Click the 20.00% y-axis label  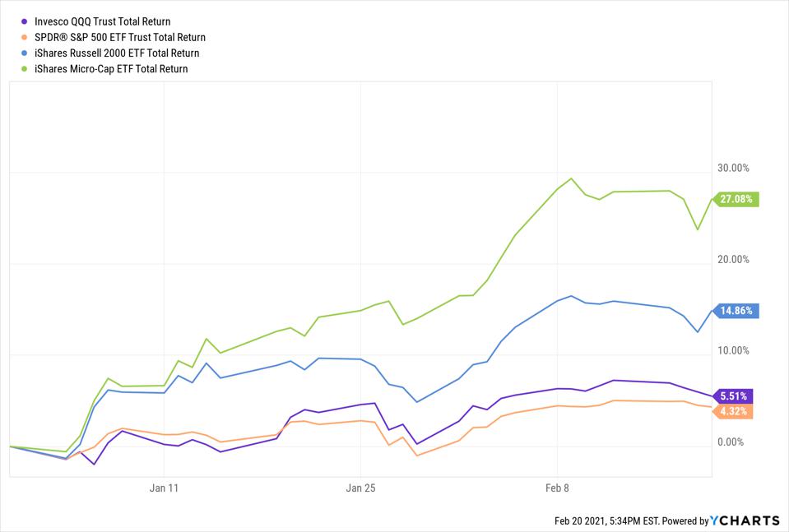pyautogui.click(x=733, y=260)
